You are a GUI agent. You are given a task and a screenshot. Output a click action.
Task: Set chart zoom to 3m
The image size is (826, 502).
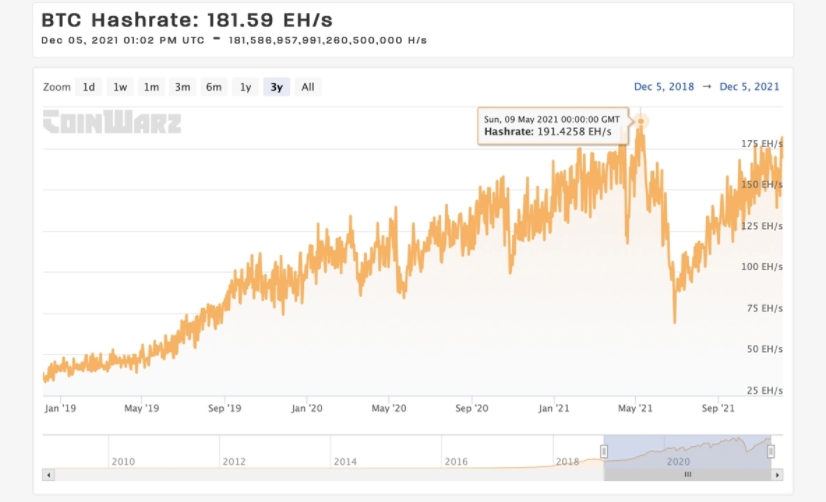pyautogui.click(x=182, y=87)
